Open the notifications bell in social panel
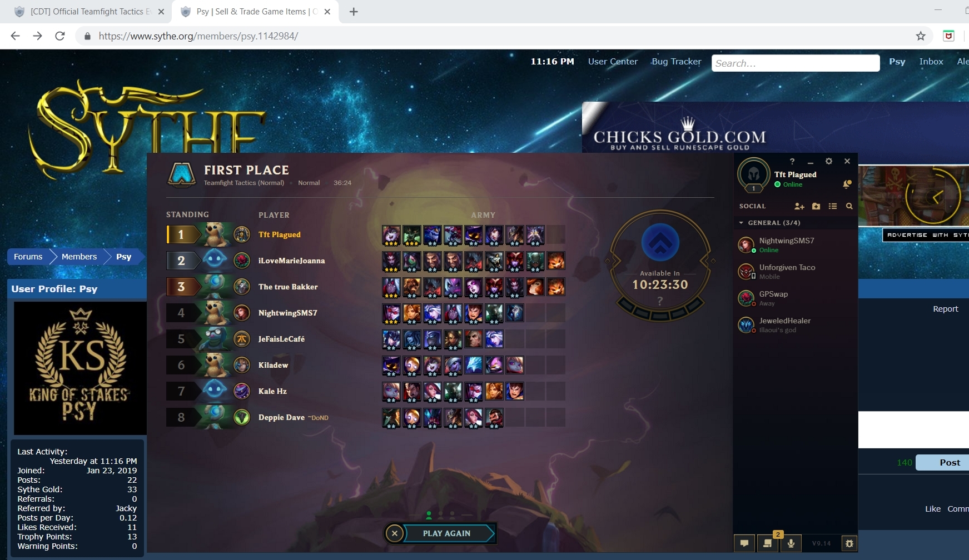This screenshot has height=560, width=969. point(847,184)
